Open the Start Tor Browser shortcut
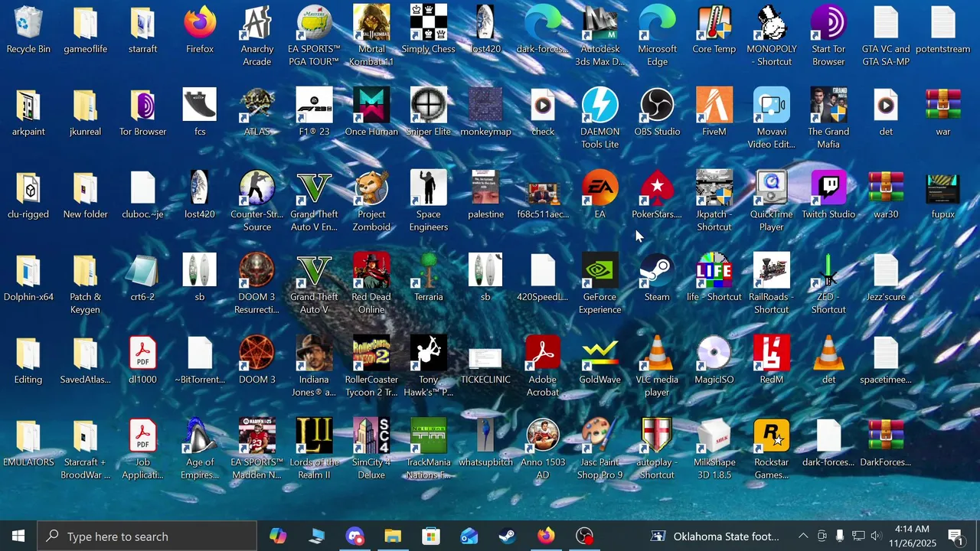980x551 pixels. point(828,37)
